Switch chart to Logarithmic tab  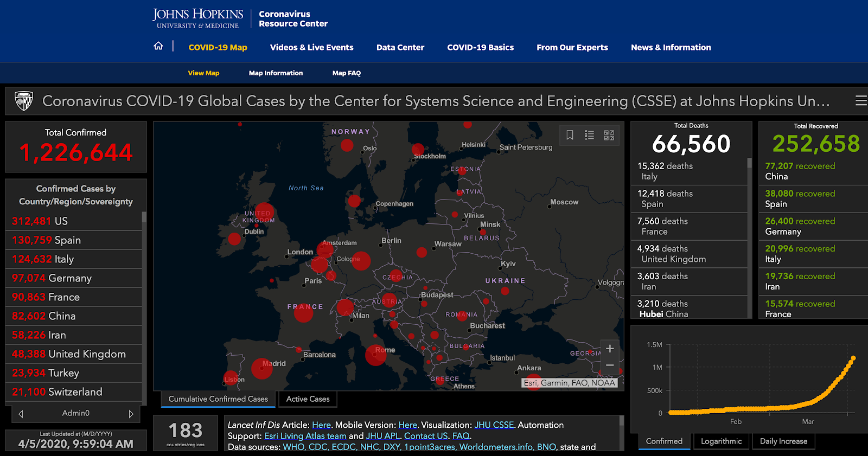[721, 441]
